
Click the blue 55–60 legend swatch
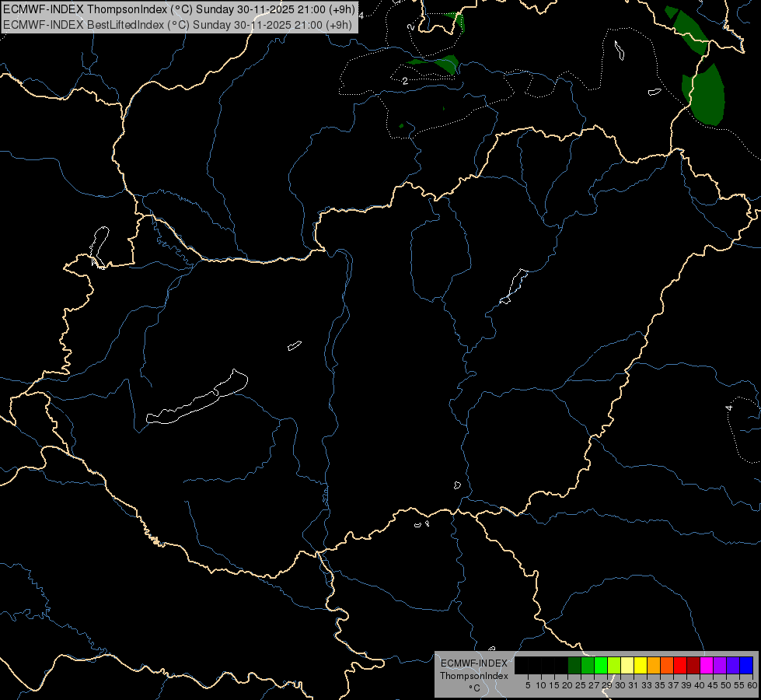coord(746,665)
